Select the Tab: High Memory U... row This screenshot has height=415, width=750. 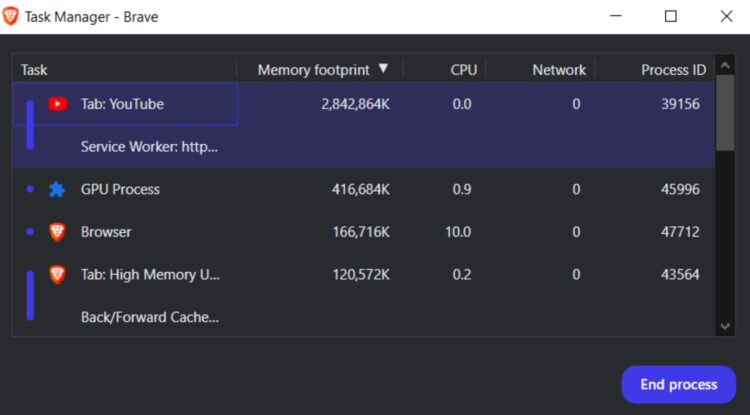[x=364, y=274]
